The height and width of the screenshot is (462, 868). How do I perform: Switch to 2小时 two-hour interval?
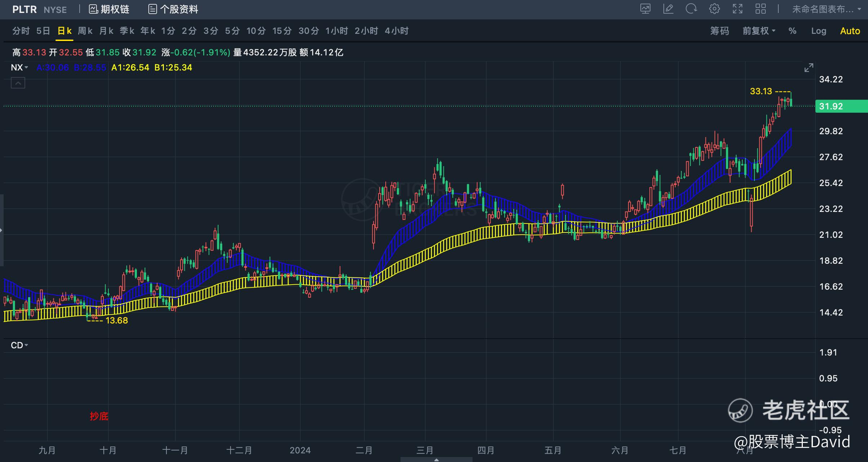(x=366, y=31)
